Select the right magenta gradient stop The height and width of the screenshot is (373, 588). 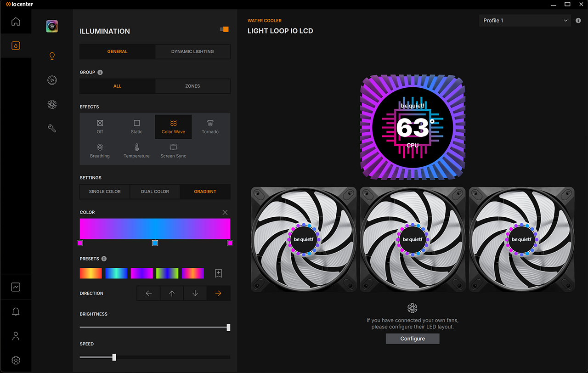point(230,243)
